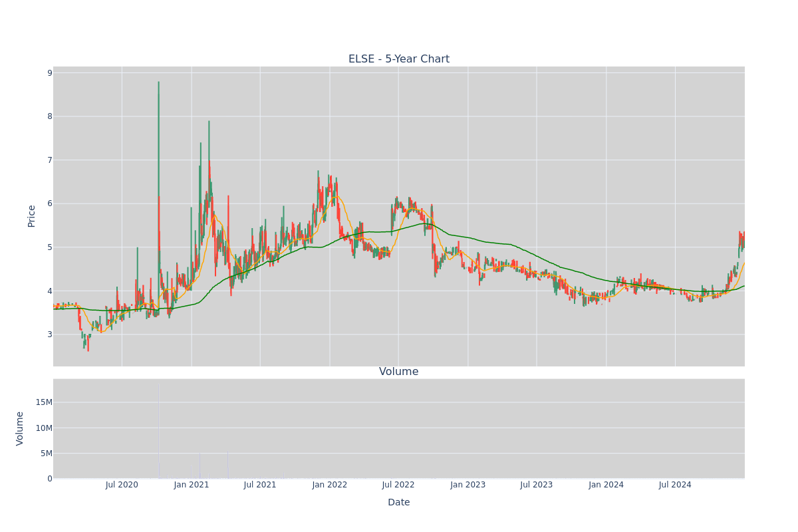Click the 'Jul 2021' date tick
Image resolution: width=798 pixels, height=532 pixels.
pos(260,485)
